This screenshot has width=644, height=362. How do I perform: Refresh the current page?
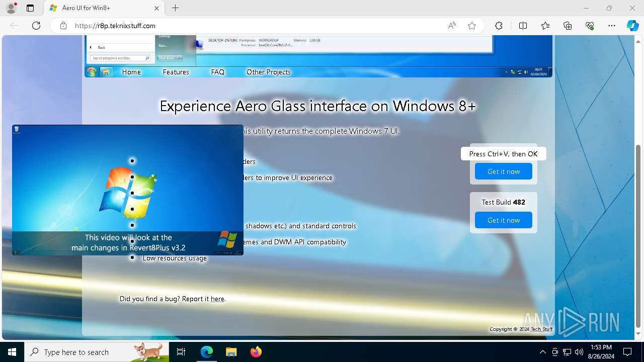(x=36, y=26)
